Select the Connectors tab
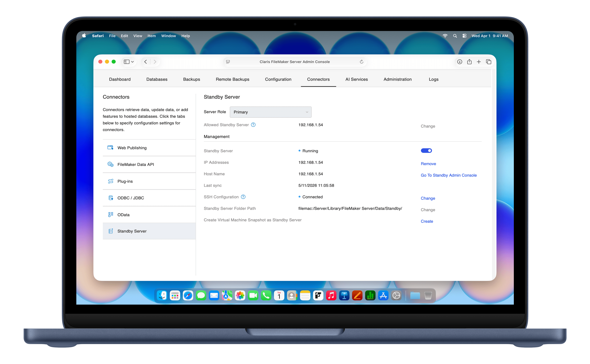Screen dimensions: 590x364 coord(318,79)
